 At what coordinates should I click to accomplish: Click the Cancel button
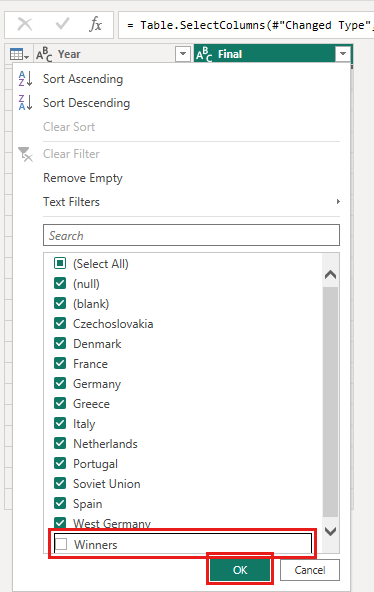tap(310, 570)
